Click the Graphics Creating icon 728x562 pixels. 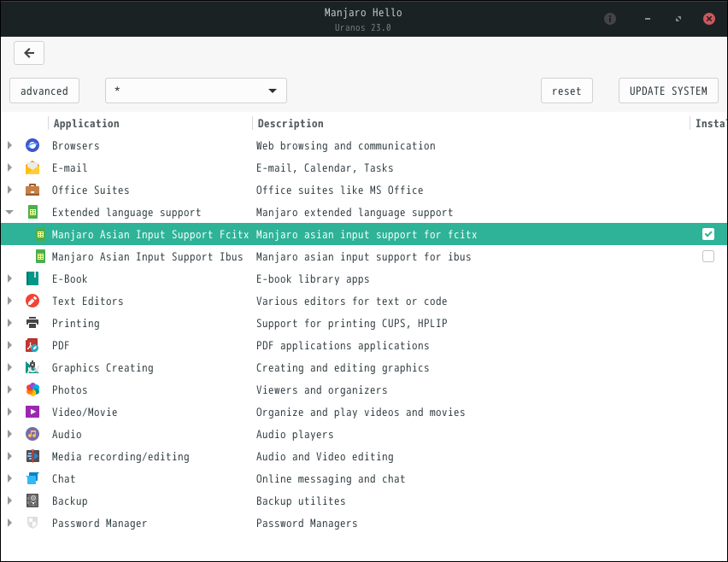click(x=32, y=367)
